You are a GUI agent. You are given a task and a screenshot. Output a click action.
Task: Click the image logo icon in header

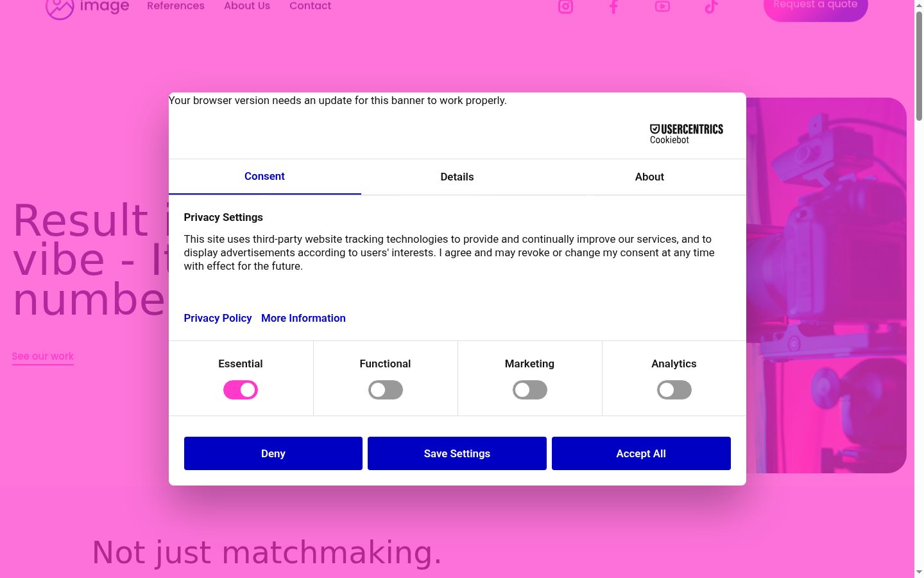click(87, 8)
